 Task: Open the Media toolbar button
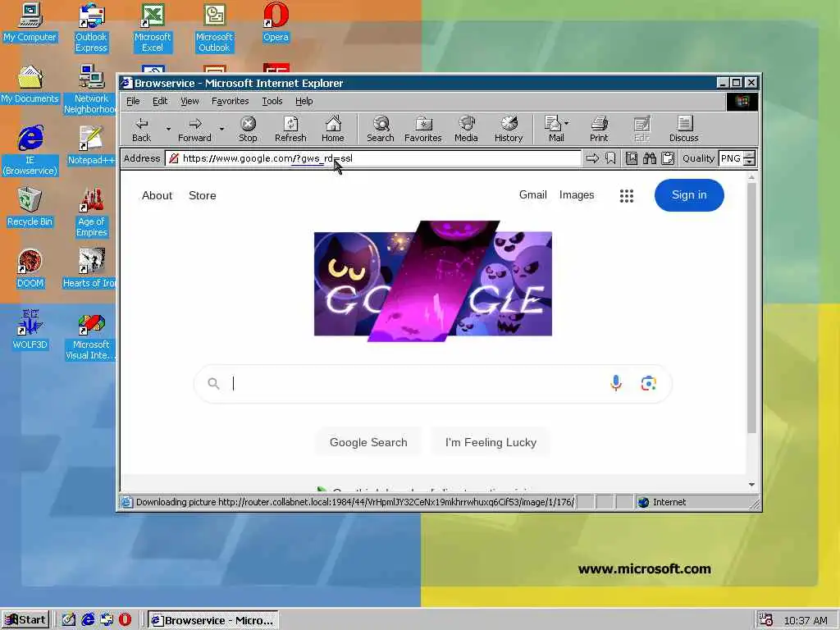pyautogui.click(x=466, y=129)
